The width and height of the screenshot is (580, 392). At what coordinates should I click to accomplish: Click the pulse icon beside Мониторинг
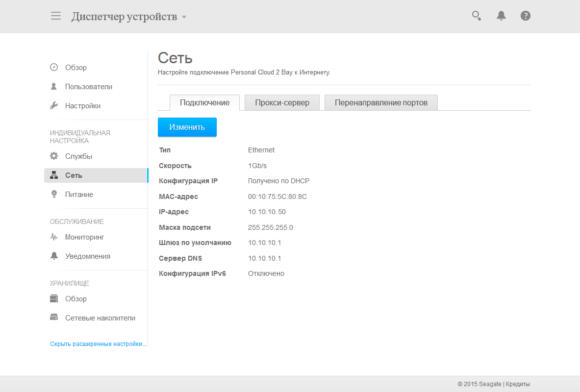(54, 237)
